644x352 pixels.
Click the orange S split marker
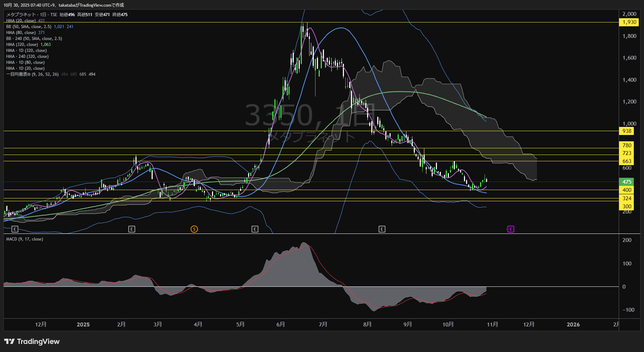pyautogui.click(x=194, y=229)
